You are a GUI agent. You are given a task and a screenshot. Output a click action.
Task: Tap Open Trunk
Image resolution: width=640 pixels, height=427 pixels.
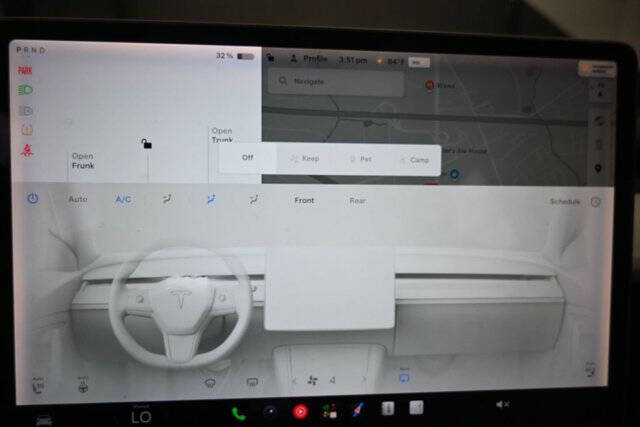(222, 135)
